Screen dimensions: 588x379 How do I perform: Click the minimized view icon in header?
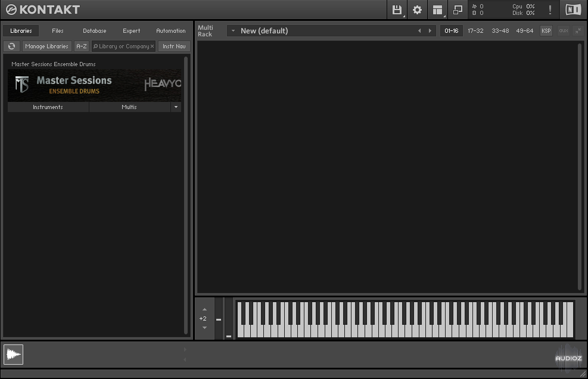click(458, 10)
